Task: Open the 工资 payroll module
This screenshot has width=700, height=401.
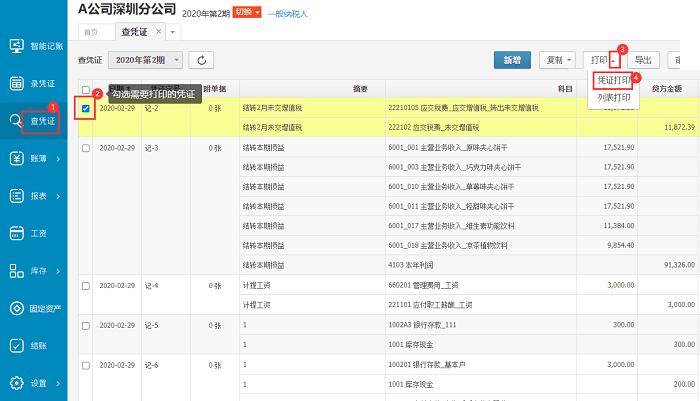Action: (x=34, y=233)
